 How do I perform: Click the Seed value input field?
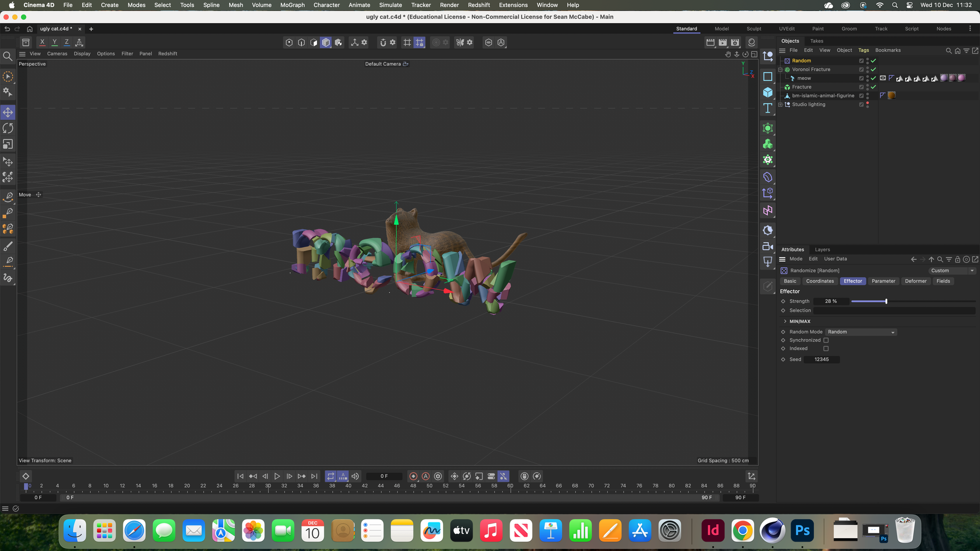click(822, 359)
